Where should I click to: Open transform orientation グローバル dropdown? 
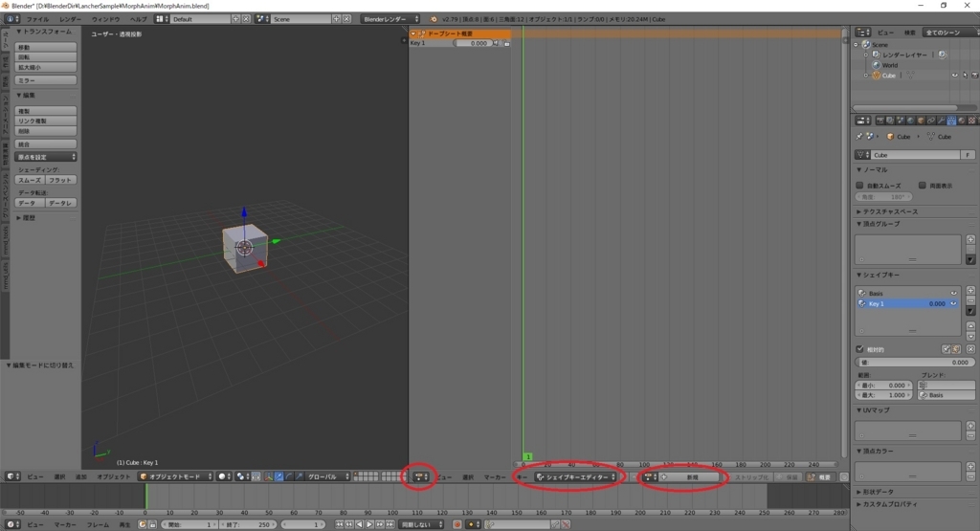coord(327,476)
